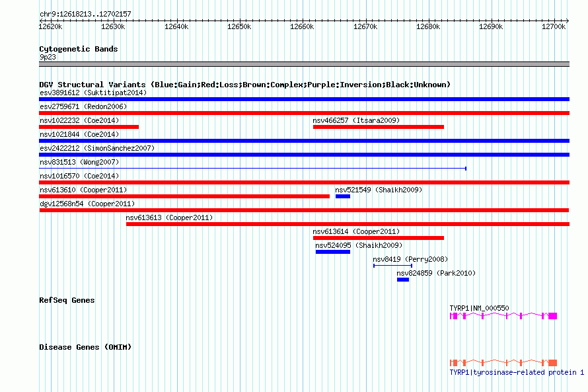Click the TYRP1|NM_000550 RefSeq gene label

point(479,308)
